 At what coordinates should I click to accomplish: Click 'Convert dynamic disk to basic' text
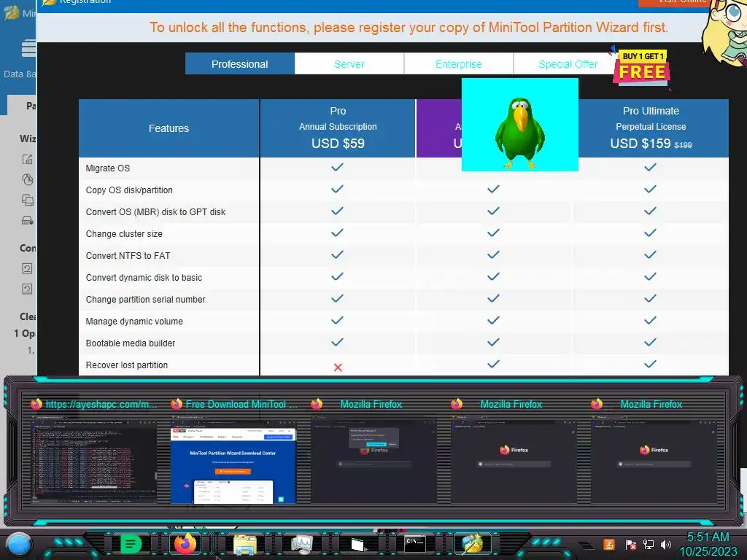tap(144, 278)
